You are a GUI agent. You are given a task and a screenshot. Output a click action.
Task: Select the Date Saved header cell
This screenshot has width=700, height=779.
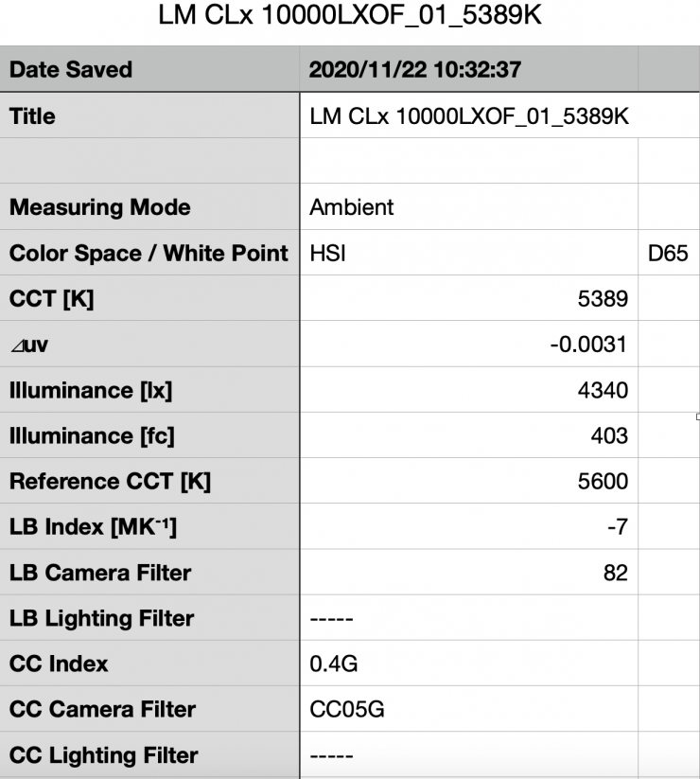click(151, 70)
